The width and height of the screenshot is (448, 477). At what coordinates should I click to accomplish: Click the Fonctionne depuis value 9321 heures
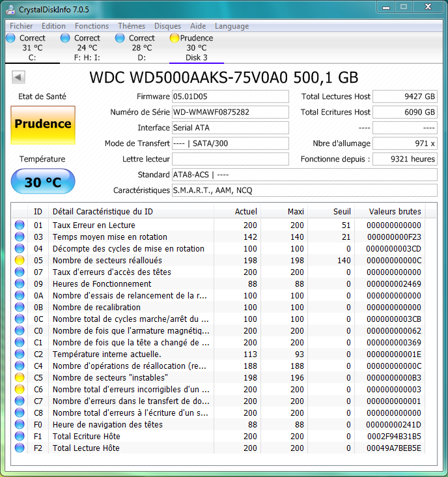[x=405, y=159]
